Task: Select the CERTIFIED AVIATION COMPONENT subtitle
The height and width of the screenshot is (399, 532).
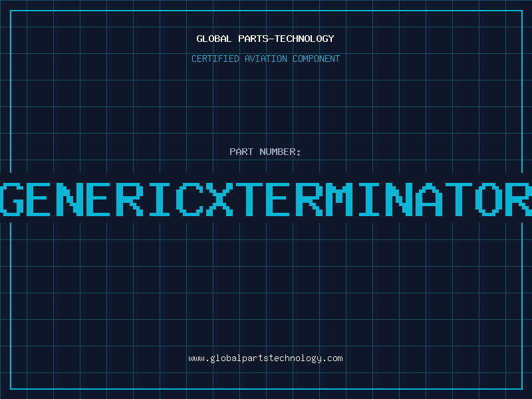Action: point(265,59)
